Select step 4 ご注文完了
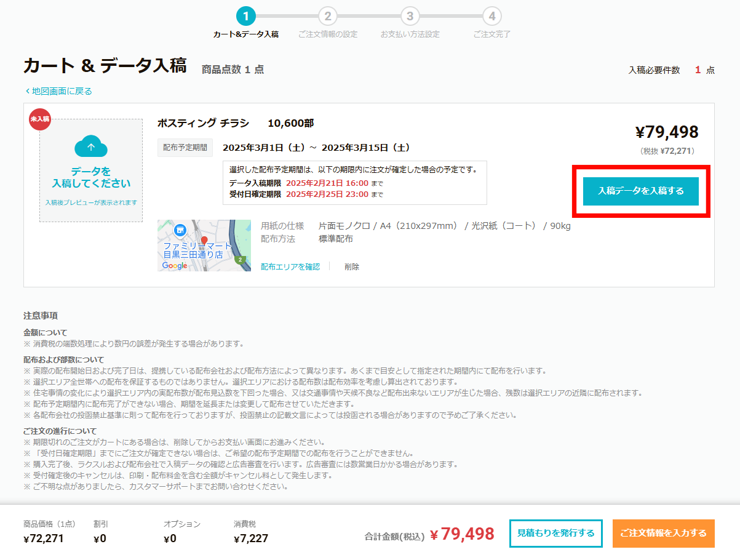The height and width of the screenshot is (560, 740). [x=491, y=23]
